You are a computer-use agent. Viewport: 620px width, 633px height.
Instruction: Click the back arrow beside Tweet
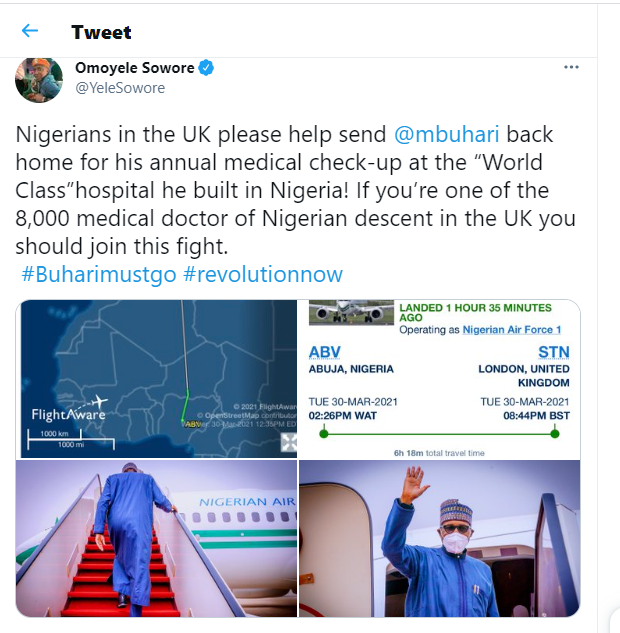click(30, 32)
